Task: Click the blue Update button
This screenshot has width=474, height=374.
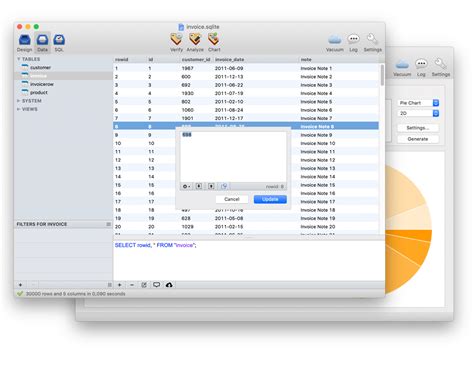Action: (x=270, y=199)
